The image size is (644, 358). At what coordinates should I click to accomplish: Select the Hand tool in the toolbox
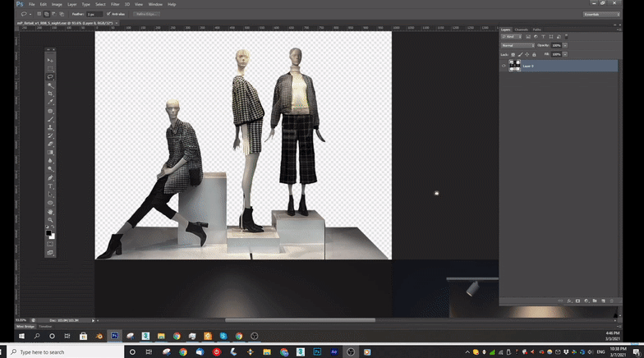(50, 212)
